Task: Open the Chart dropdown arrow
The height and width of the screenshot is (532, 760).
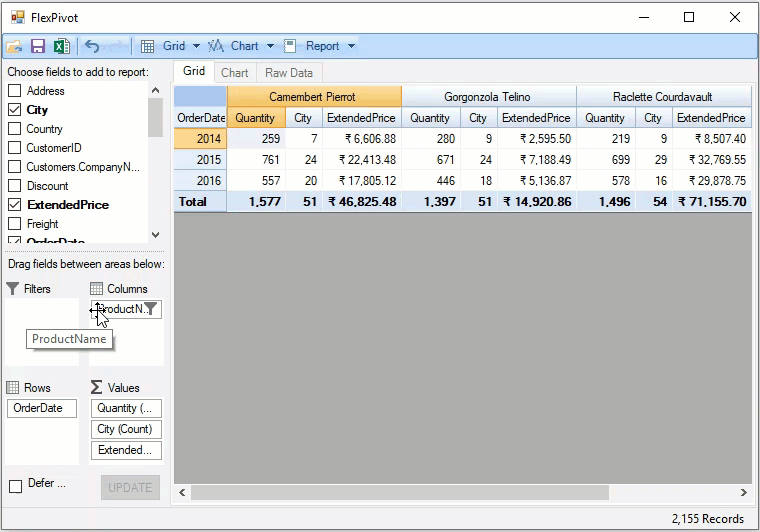Action: tap(270, 46)
